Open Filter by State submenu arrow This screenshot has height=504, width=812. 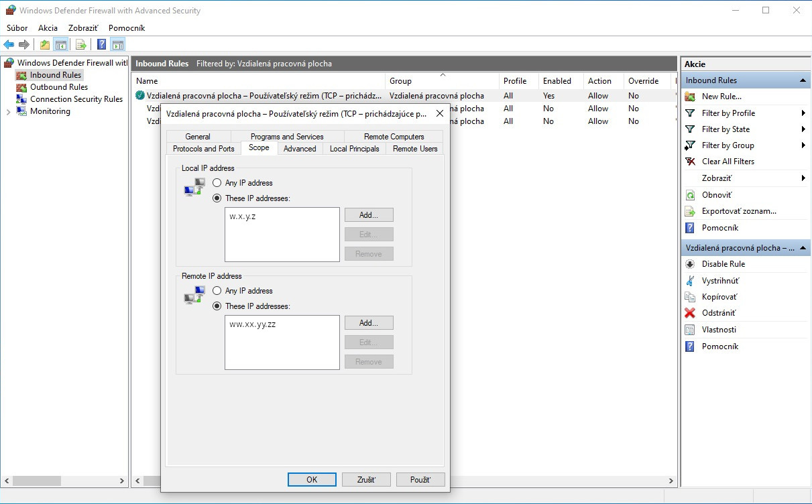[803, 129]
